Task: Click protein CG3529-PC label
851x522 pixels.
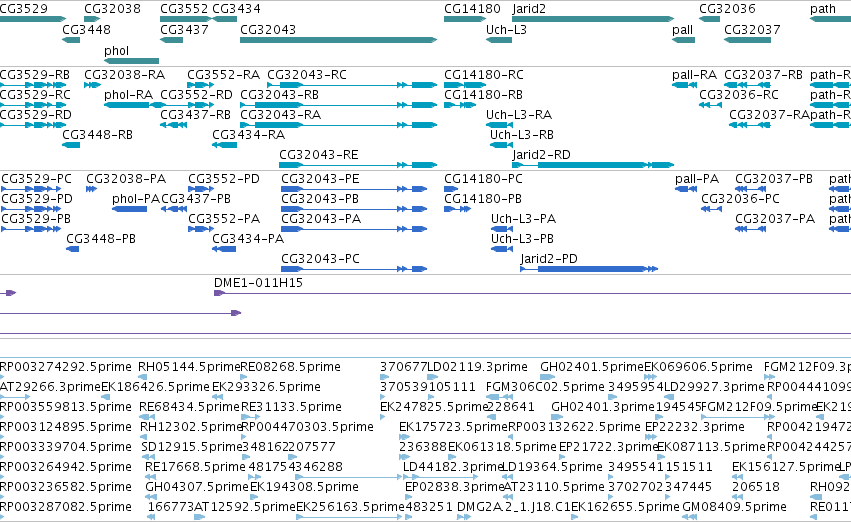Action: coord(36,179)
